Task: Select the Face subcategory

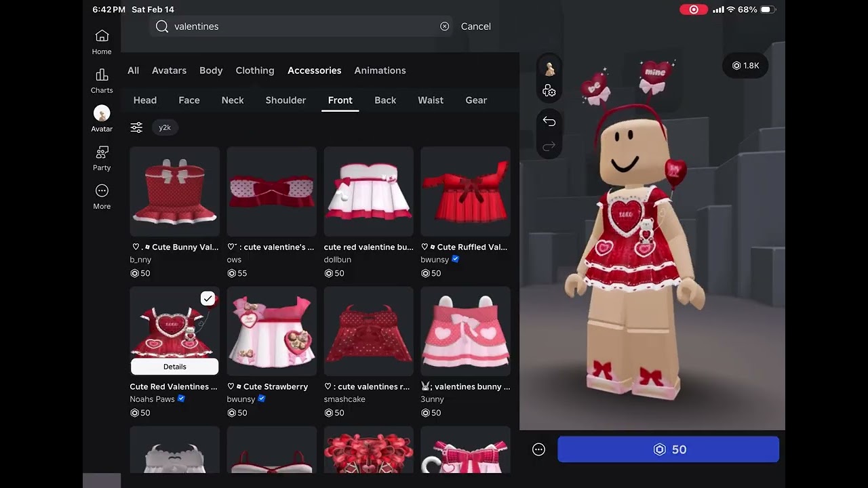Action: [189, 100]
